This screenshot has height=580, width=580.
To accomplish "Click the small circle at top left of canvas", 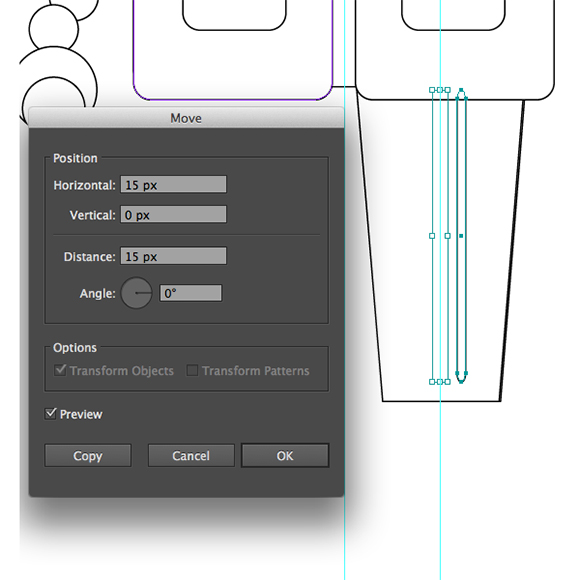I will tap(54, 29).
